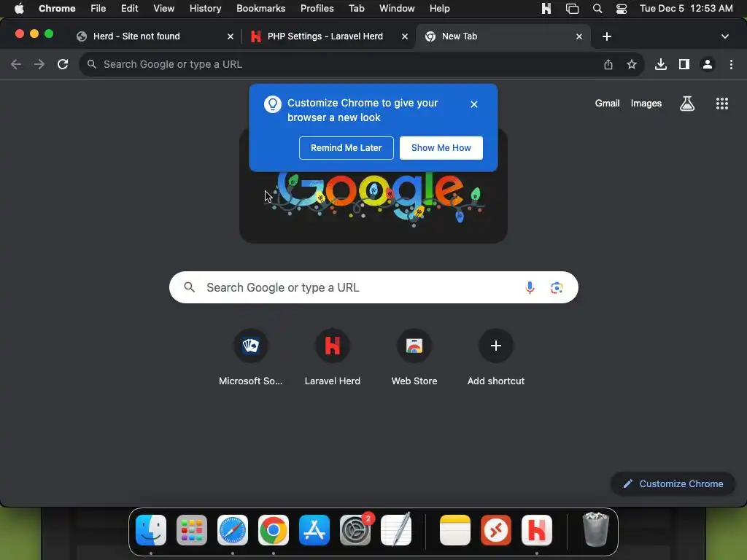Image resolution: width=747 pixels, height=560 pixels.
Task: Share this page from address bar
Action: (608, 64)
